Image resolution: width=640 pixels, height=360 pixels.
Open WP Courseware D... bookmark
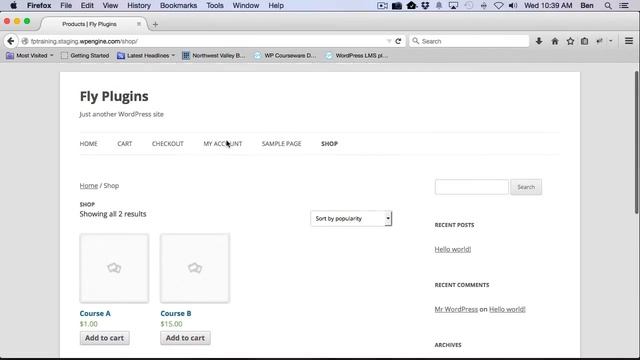click(285, 56)
